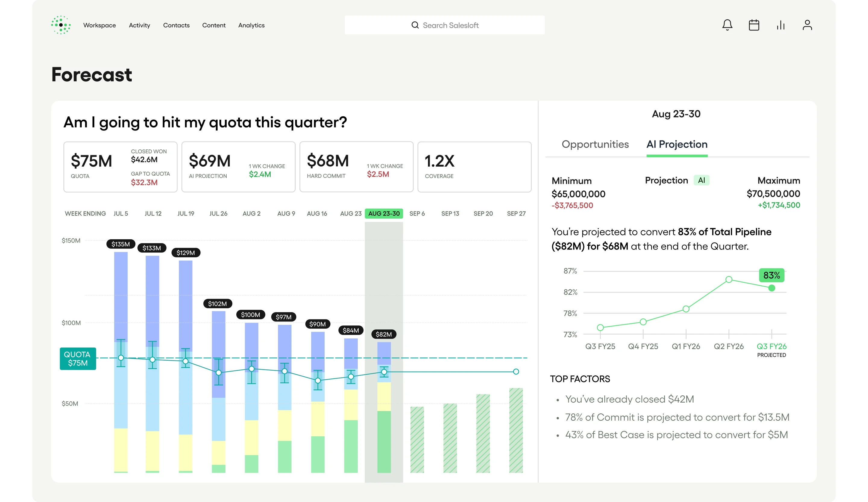The width and height of the screenshot is (868, 502).
Task: Click Hard Commit weekly change $2.5M
Action: (378, 174)
